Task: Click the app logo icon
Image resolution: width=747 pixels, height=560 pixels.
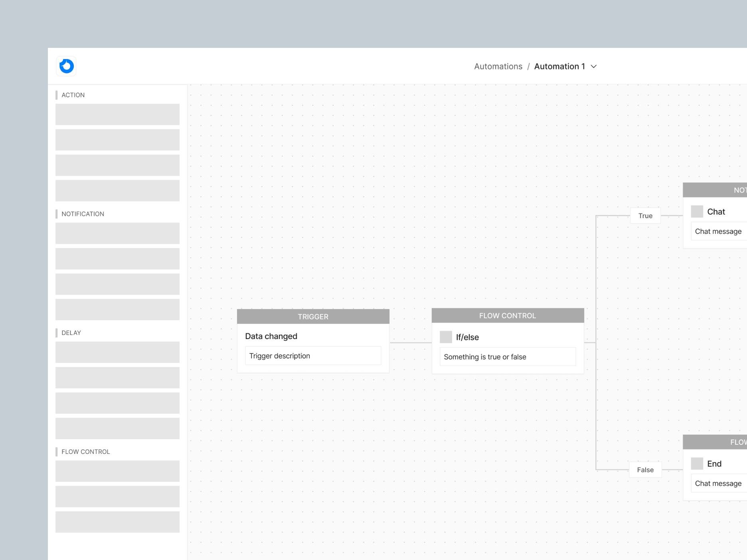Action: 66,66
